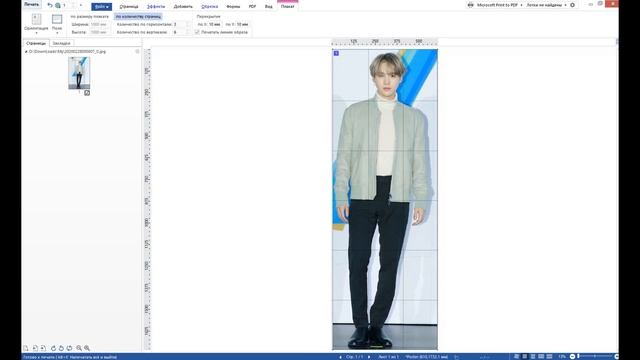Open the Ориентация dropdown

[36, 24]
